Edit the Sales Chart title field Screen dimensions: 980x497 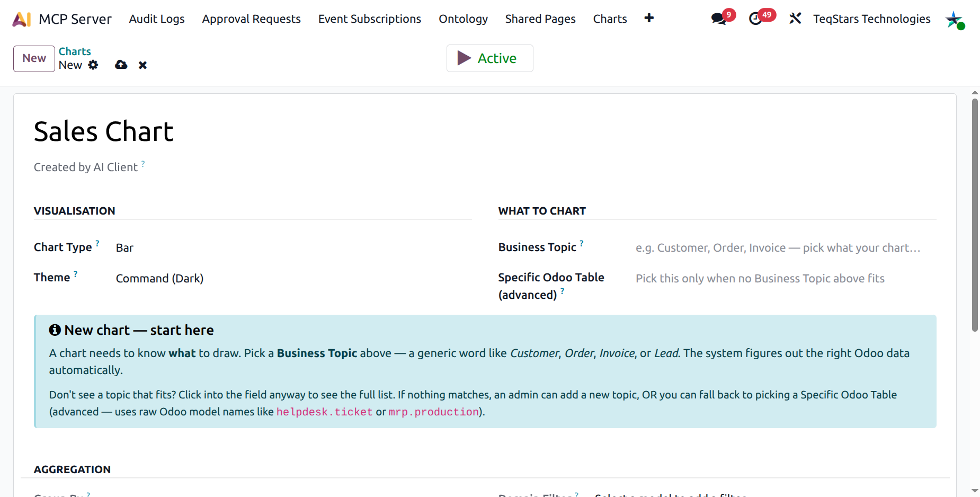point(103,131)
